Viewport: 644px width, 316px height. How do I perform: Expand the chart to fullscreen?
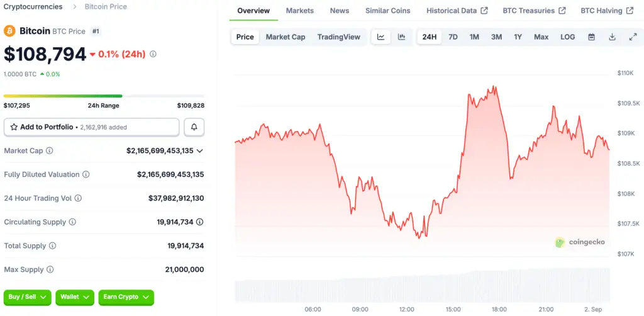click(x=633, y=37)
